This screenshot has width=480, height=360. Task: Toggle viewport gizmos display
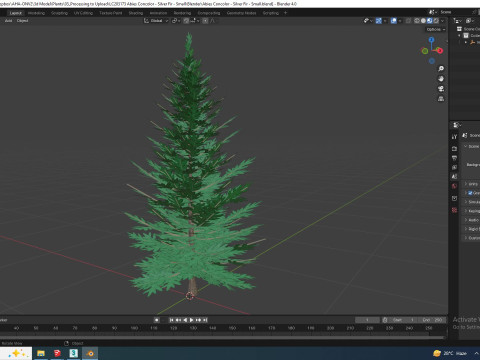379,21
